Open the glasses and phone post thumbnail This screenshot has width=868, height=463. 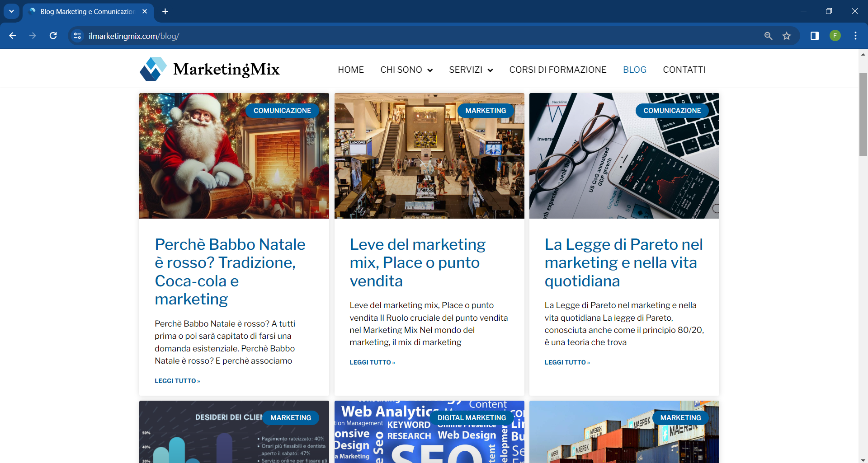(624, 156)
